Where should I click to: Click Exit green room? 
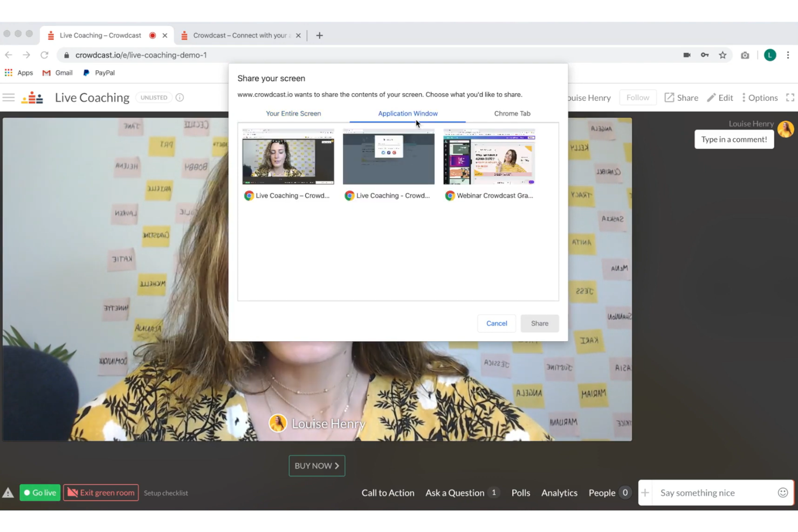point(101,493)
